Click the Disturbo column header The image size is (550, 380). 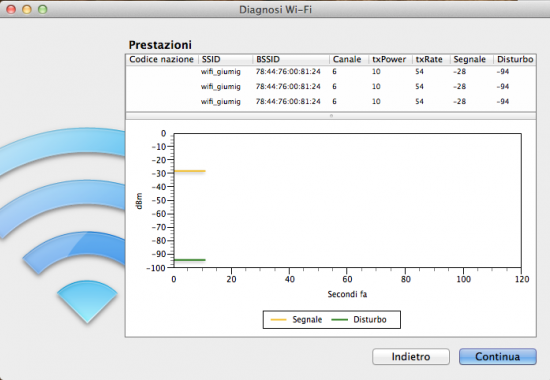point(515,59)
